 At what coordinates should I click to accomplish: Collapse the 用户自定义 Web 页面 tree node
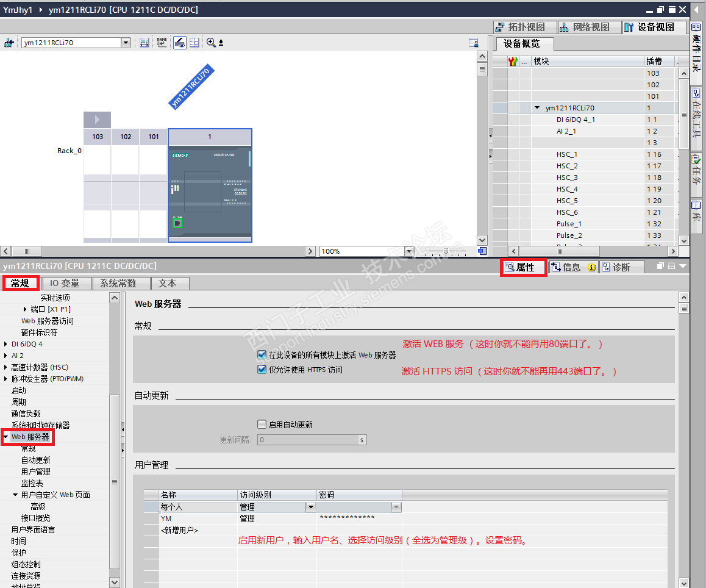pyautogui.click(x=15, y=495)
